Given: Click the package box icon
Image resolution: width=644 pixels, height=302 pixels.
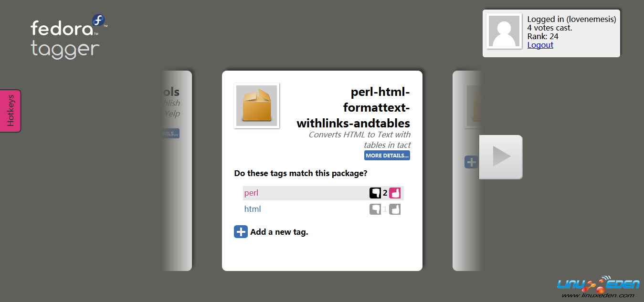Looking at the screenshot, I should pyautogui.click(x=257, y=106).
